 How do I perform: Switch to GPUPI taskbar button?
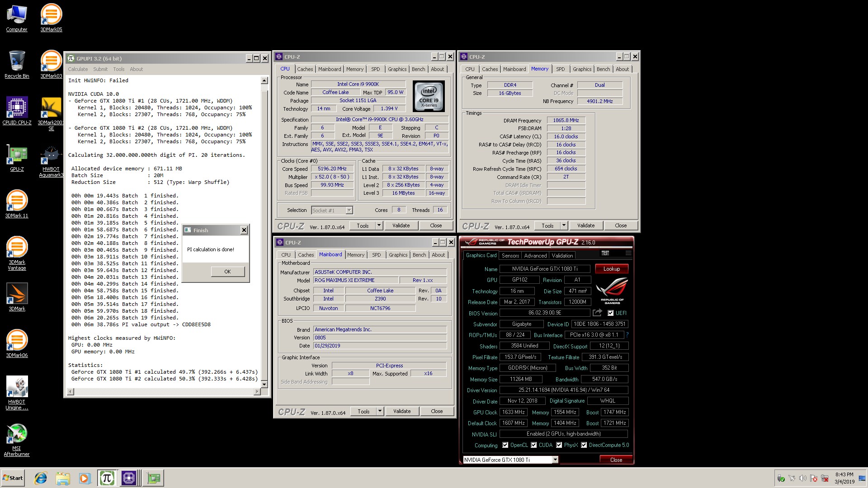click(107, 478)
